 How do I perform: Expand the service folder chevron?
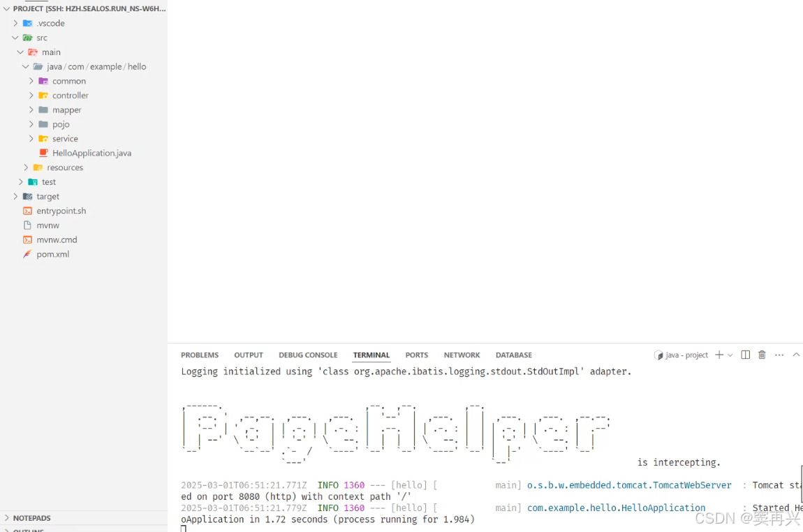[31, 138]
